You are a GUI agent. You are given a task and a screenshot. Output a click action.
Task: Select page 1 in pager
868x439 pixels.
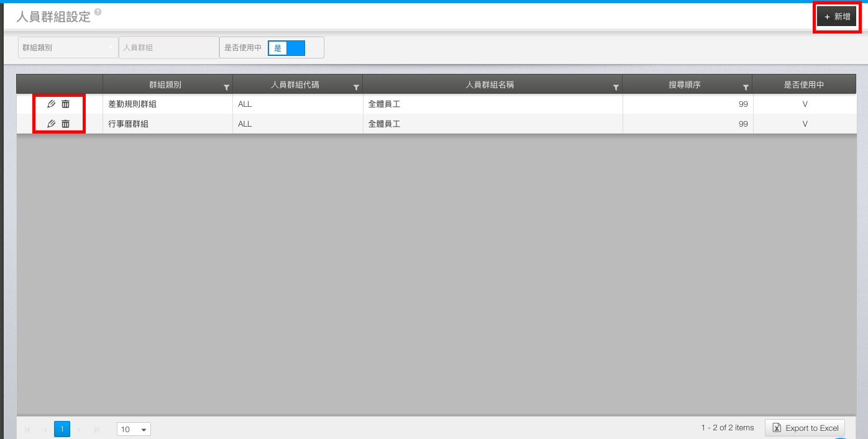point(62,429)
